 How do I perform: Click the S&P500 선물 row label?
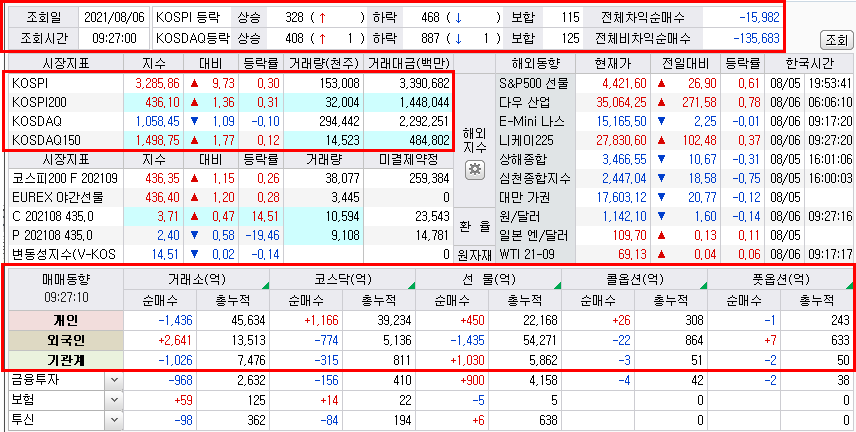pyautogui.click(x=533, y=84)
